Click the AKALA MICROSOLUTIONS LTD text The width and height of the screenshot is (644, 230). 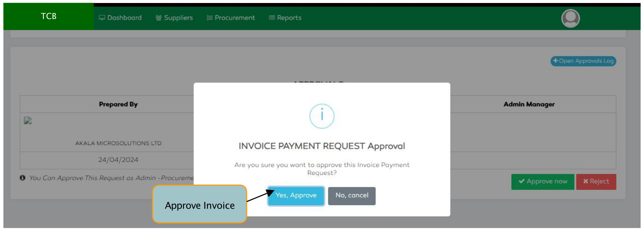point(118,143)
